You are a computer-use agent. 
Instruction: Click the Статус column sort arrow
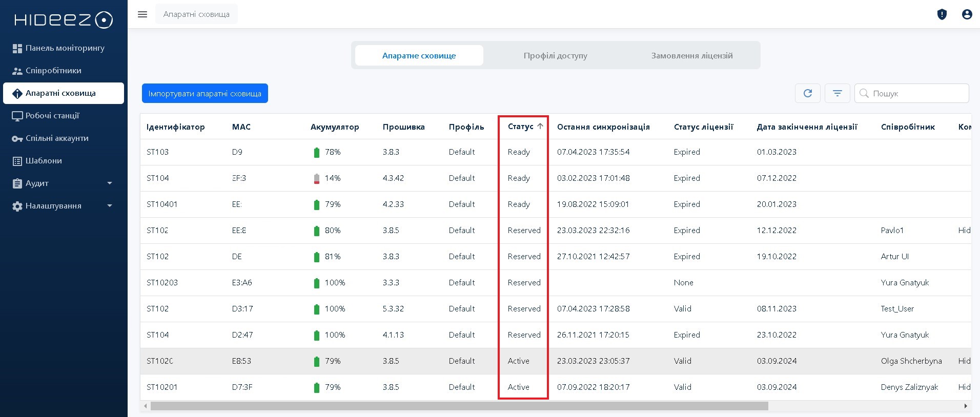(540, 127)
